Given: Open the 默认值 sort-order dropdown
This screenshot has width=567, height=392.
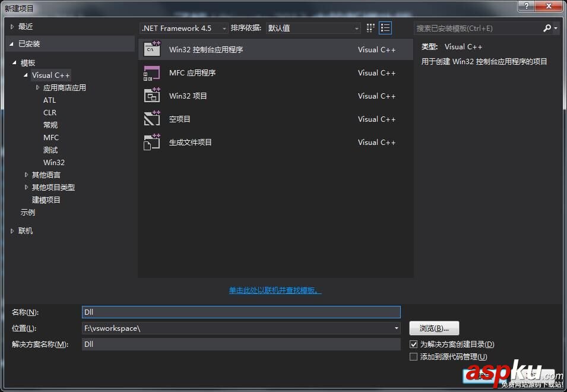Looking at the screenshot, I should (356, 28).
